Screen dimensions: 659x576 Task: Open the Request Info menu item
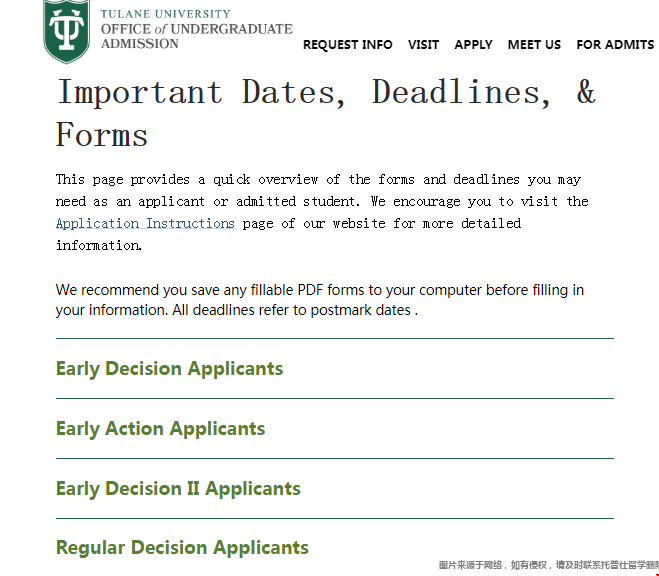pyautogui.click(x=347, y=45)
